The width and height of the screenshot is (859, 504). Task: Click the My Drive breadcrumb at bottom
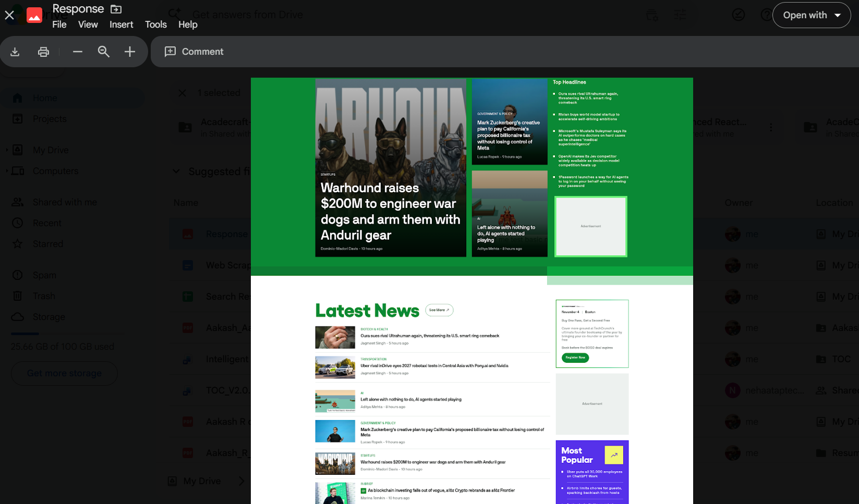pos(202,481)
